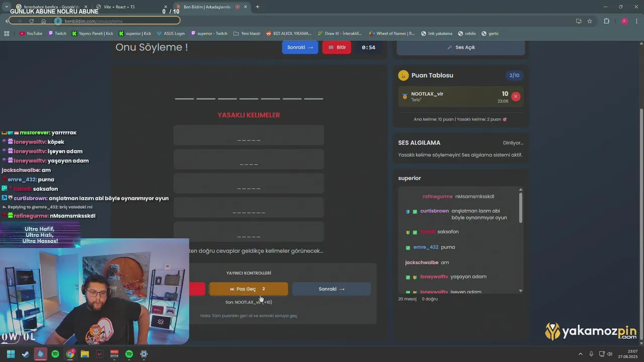Open the Chrome extensions puzzle icon
The height and width of the screenshot is (362, 644).
(x=606, y=21)
